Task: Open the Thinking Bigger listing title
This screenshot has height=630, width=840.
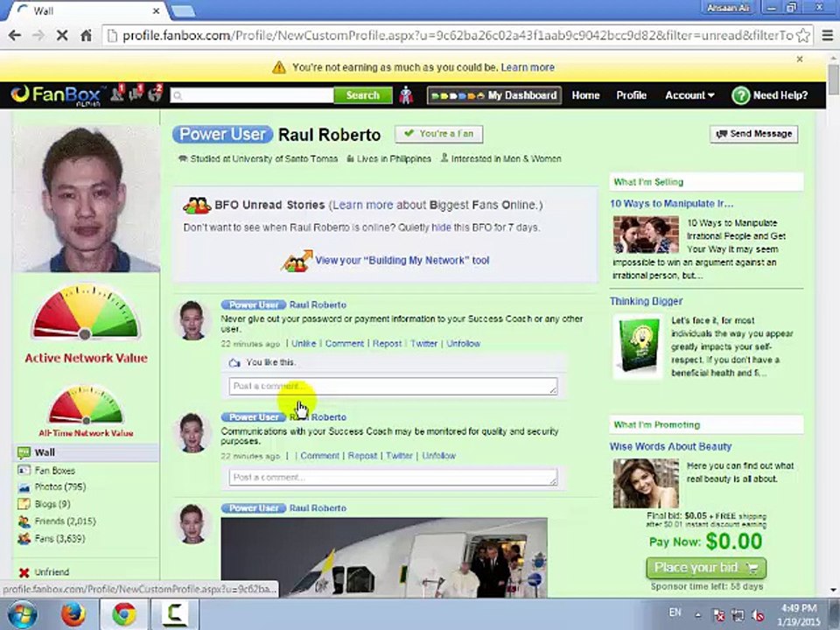Action: (x=646, y=302)
